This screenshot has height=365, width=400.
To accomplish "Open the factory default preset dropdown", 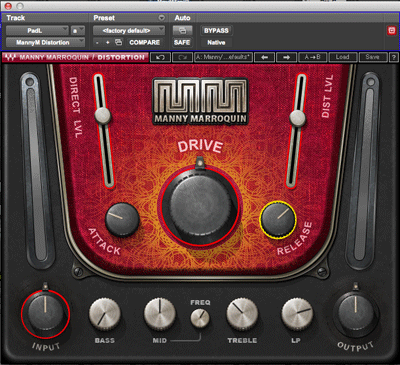I will pos(129,31).
